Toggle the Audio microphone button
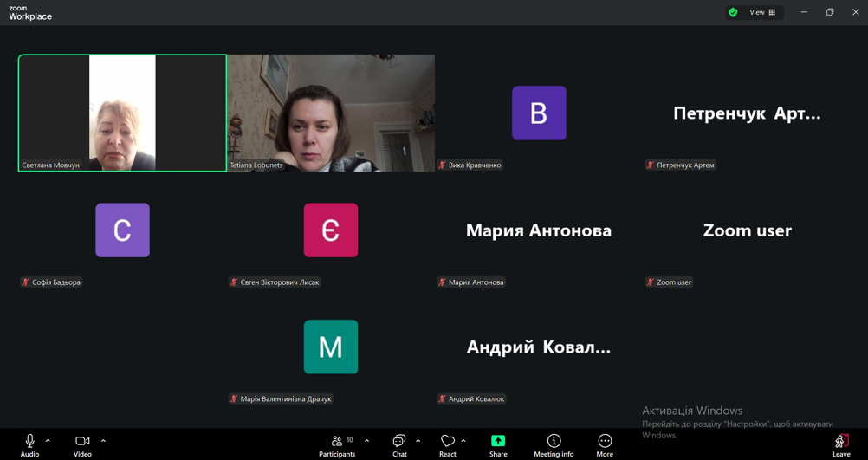The height and width of the screenshot is (460, 868). pyautogui.click(x=30, y=445)
